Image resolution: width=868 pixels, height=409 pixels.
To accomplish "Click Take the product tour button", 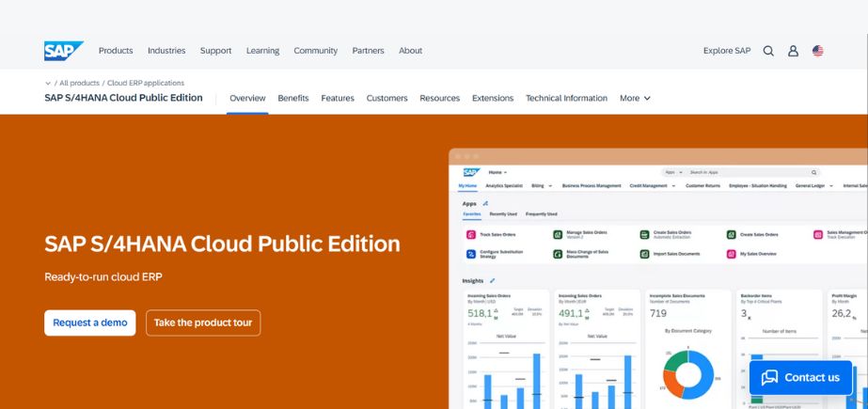I will click(x=203, y=322).
